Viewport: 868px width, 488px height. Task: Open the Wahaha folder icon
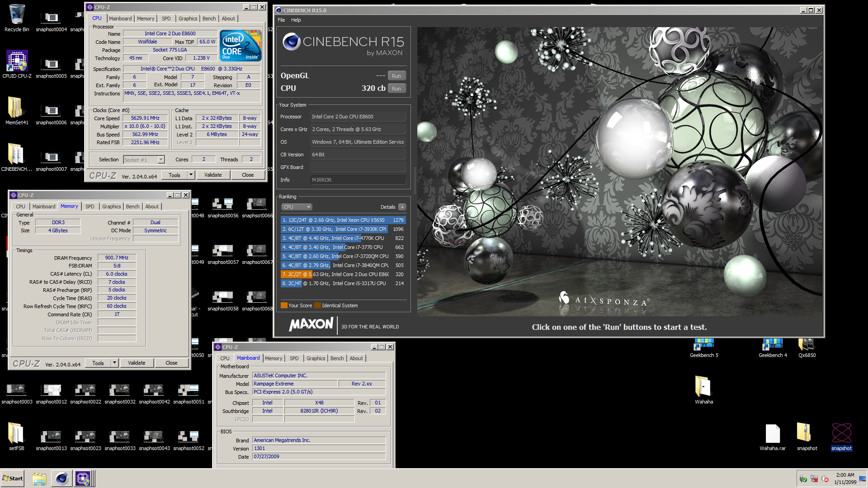[x=704, y=390]
